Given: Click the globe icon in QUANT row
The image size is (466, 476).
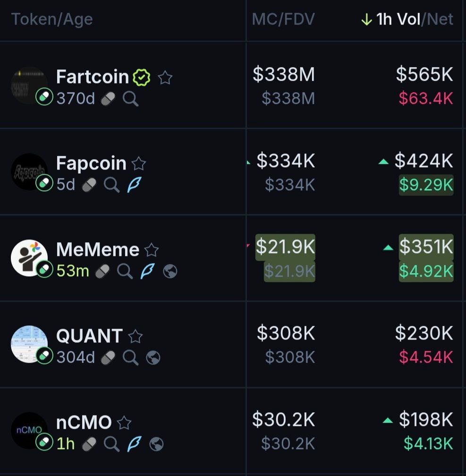Looking at the screenshot, I should [x=153, y=357].
